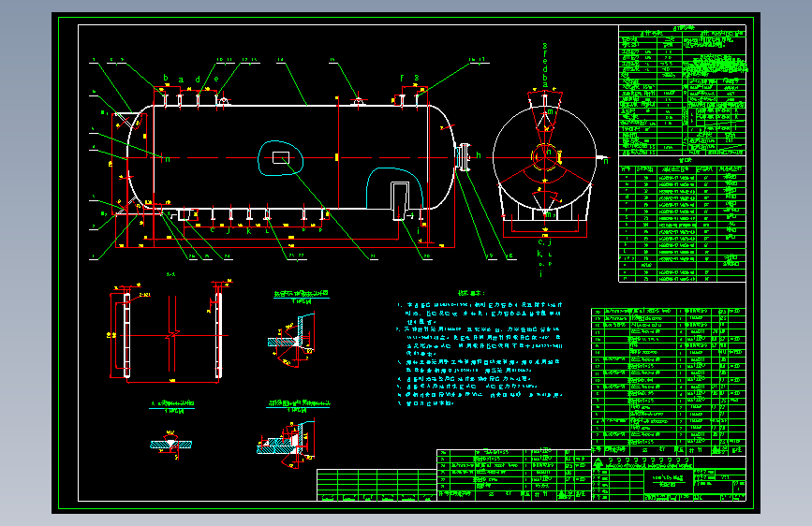Select the cyan arch outline around the saddle support
The image size is (812, 526).
pyautogui.click(x=394, y=188)
